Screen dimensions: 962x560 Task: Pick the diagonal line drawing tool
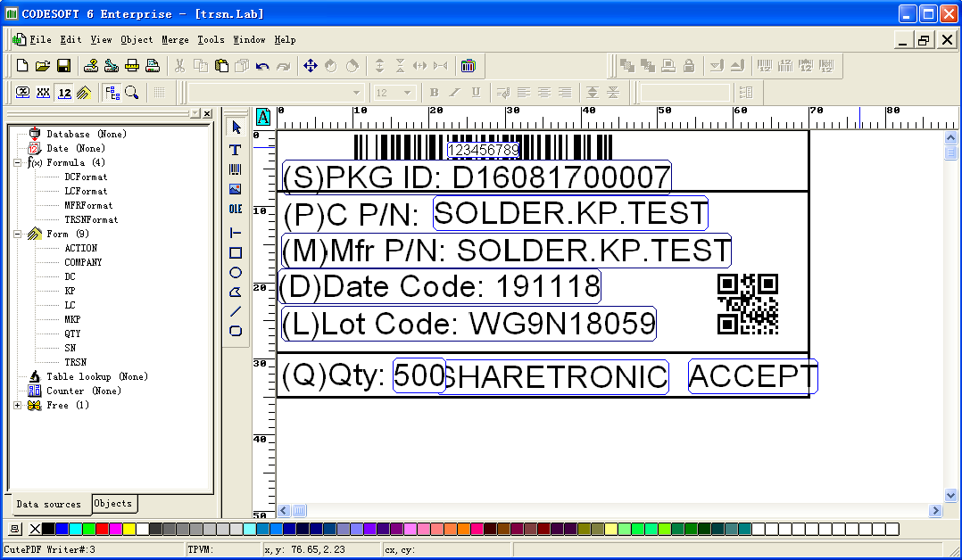click(x=236, y=311)
